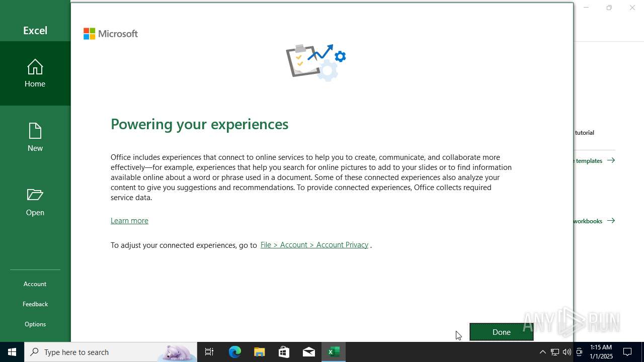Image resolution: width=644 pixels, height=362 pixels.
Task: Click the network icon in system tray
Action: [x=554, y=352]
